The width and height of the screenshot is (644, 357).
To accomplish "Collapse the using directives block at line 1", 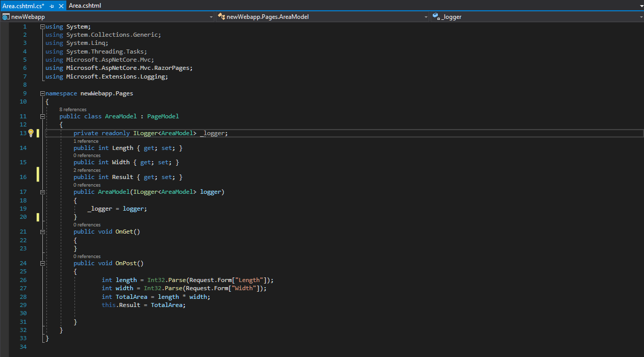I will (42, 27).
